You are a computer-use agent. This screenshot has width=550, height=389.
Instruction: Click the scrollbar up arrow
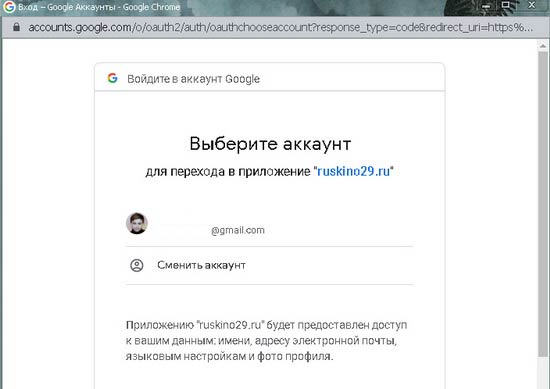click(x=543, y=46)
